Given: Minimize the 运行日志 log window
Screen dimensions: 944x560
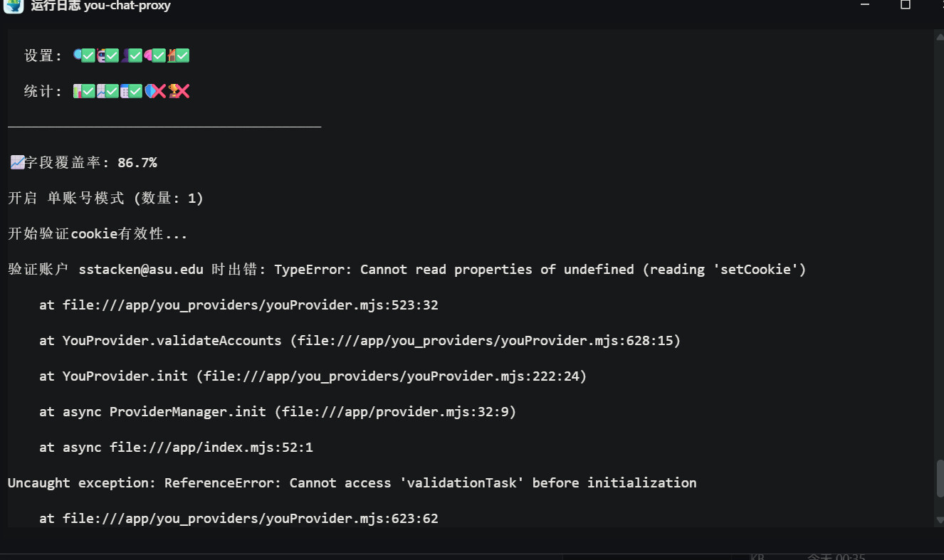Looking at the screenshot, I should point(866,6).
